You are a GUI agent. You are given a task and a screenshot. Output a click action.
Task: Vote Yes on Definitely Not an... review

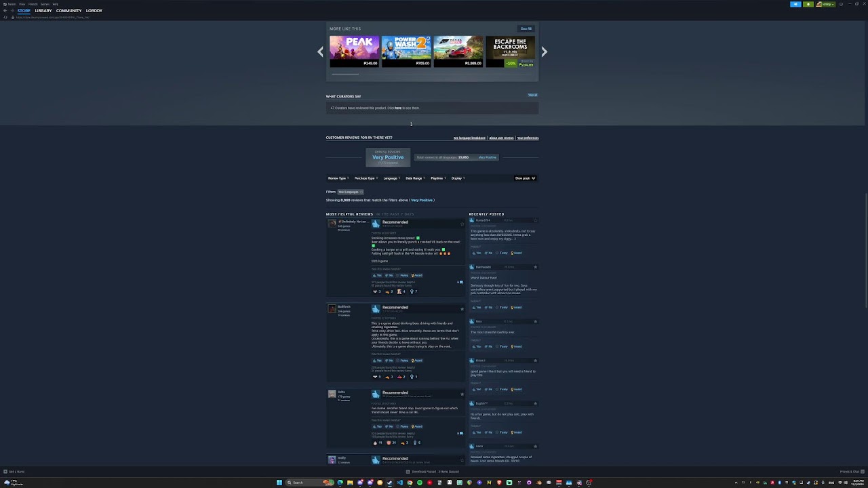[x=377, y=275]
